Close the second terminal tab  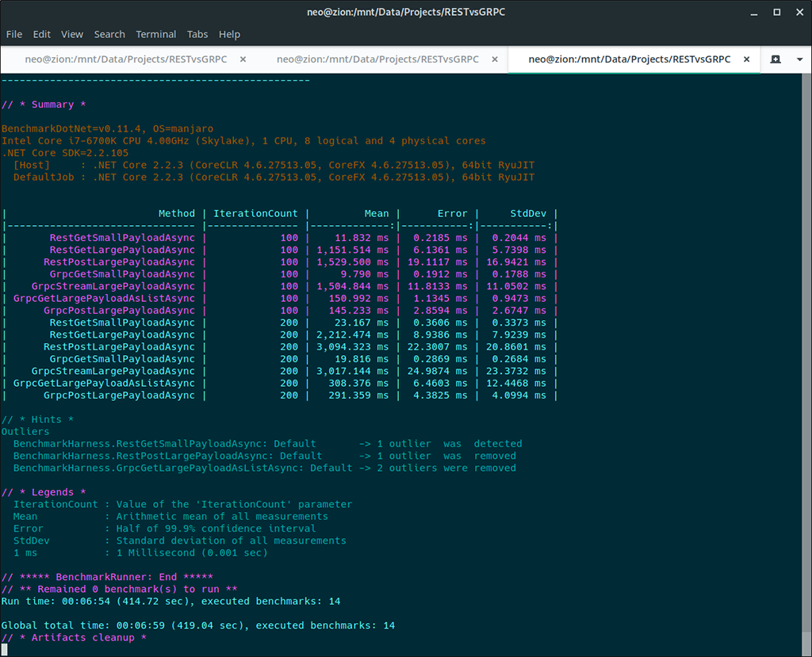tap(495, 59)
